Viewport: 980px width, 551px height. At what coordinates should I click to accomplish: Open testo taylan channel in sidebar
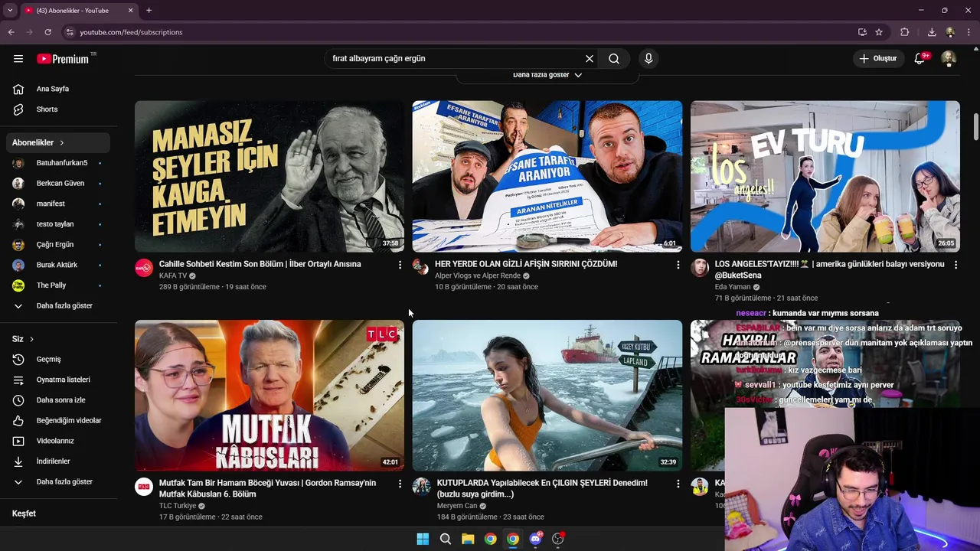click(x=60, y=224)
